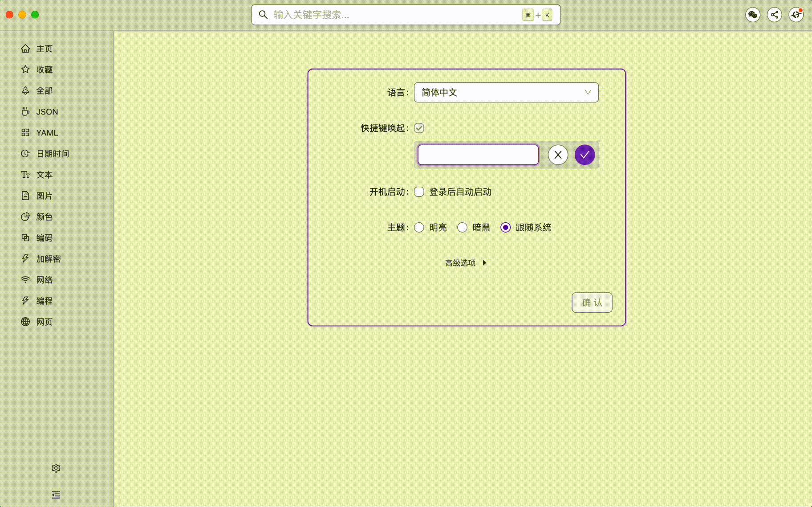812x507 pixels.
Task: Open the 语言 dropdown showing 简体中文
Action: pyautogui.click(x=506, y=92)
